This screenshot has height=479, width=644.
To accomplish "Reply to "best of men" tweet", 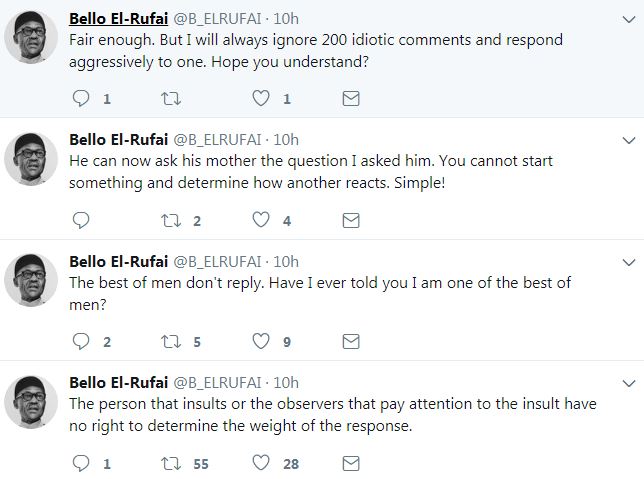I will pyautogui.click(x=83, y=342).
